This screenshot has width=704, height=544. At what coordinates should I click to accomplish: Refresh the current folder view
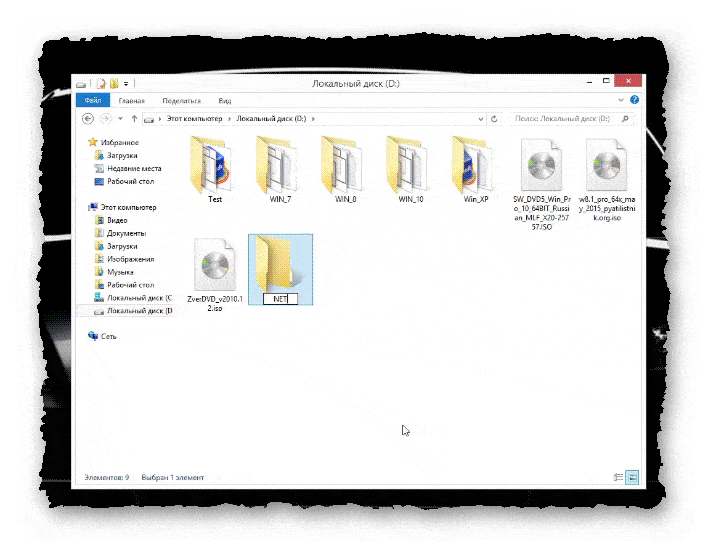point(494,119)
